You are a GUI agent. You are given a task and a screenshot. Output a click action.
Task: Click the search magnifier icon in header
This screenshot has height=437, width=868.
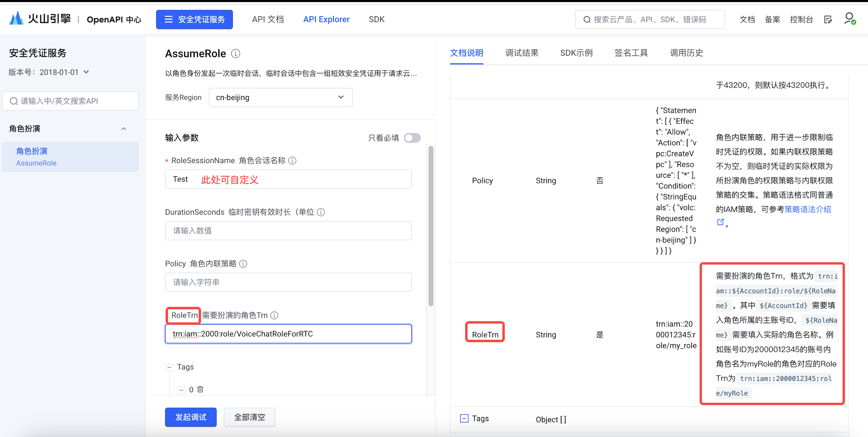pos(587,19)
